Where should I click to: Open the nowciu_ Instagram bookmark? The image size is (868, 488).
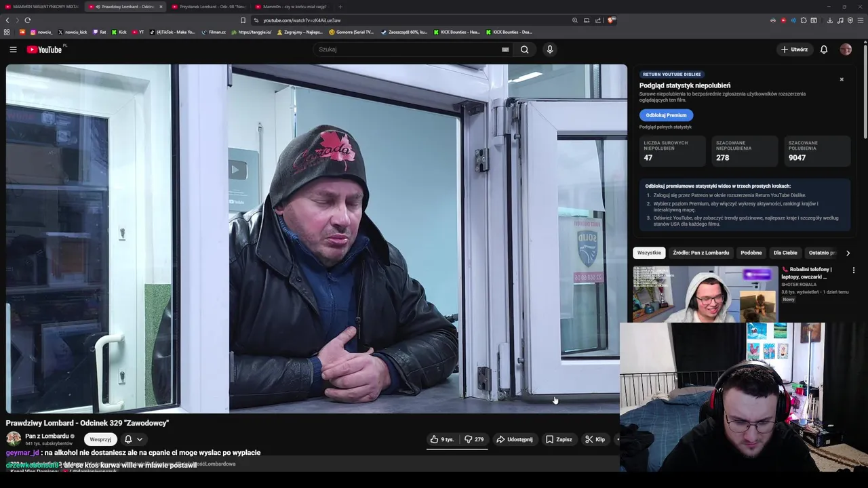tap(41, 32)
